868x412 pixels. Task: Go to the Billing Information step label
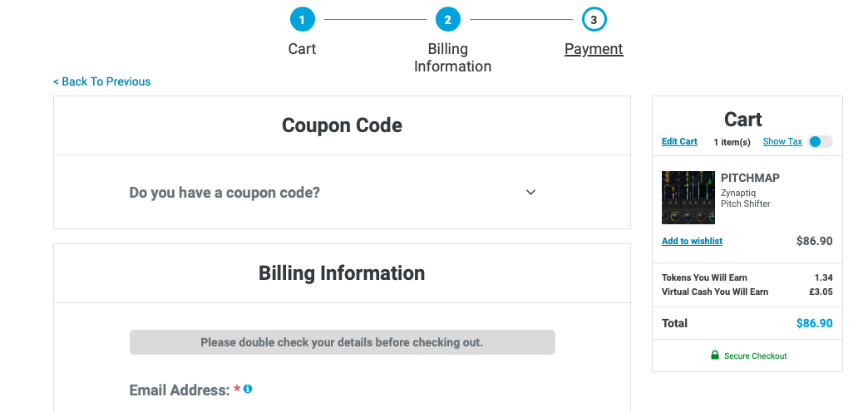pos(452,57)
